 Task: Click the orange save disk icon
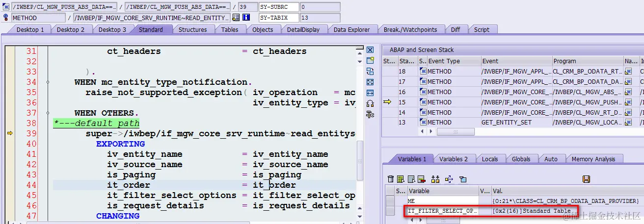coord(586,179)
